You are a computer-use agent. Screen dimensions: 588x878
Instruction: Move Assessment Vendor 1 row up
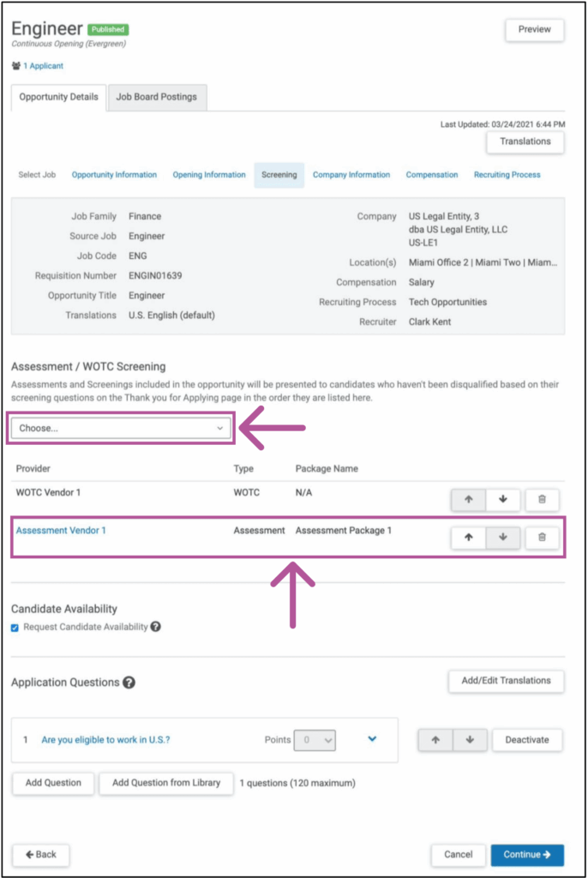469,538
